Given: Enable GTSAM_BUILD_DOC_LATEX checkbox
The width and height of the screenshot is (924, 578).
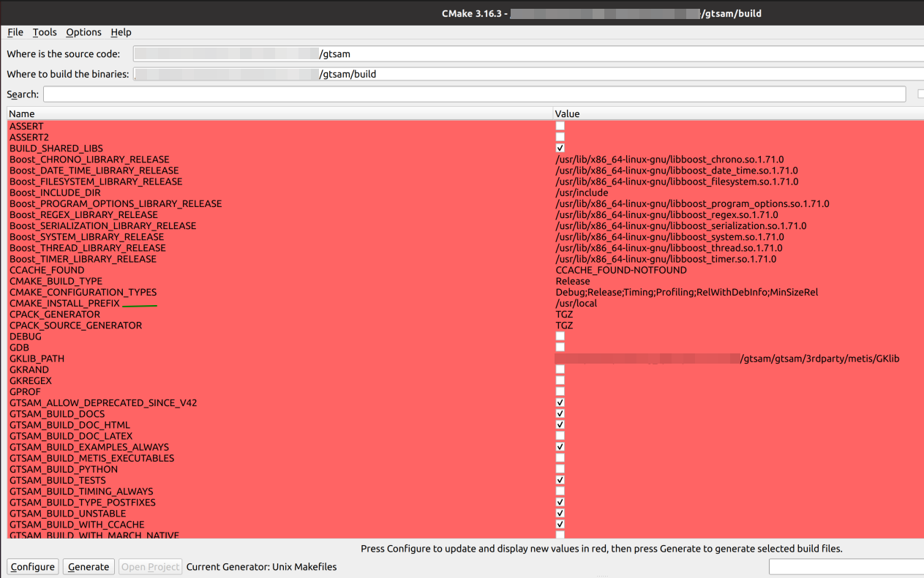Looking at the screenshot, I should click(560, 436).
